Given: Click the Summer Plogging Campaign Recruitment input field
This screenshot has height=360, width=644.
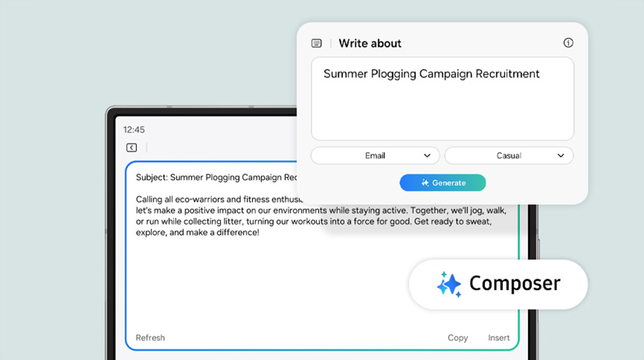Looking at the screenshot, I should pyautogui.click(x=442, y=98).
